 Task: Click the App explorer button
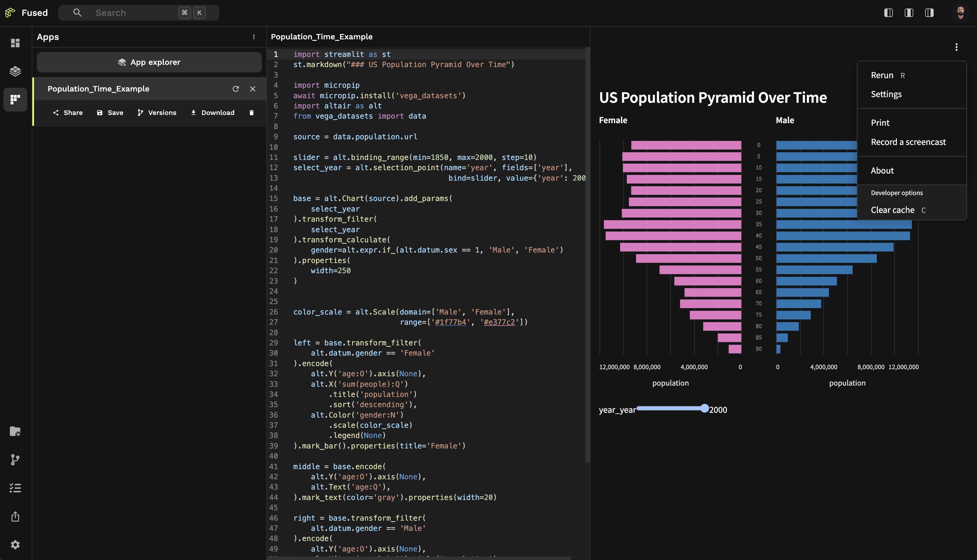click(149, 62)
